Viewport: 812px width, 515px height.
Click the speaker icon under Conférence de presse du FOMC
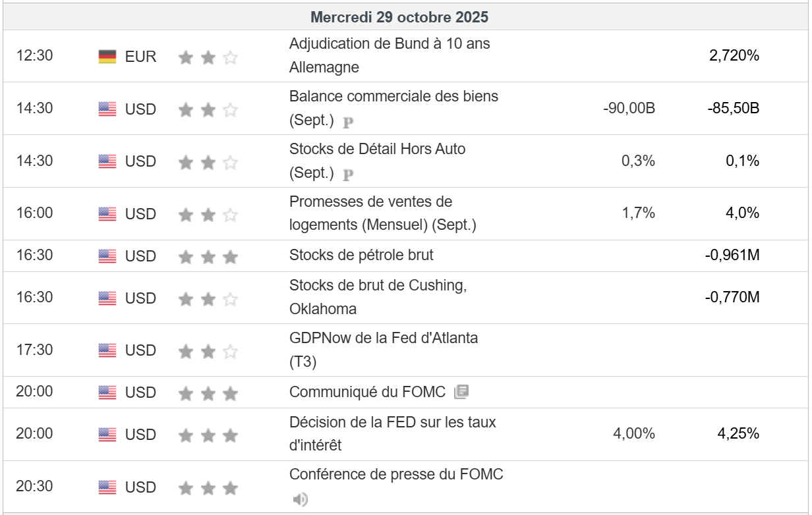click(300, 499)
